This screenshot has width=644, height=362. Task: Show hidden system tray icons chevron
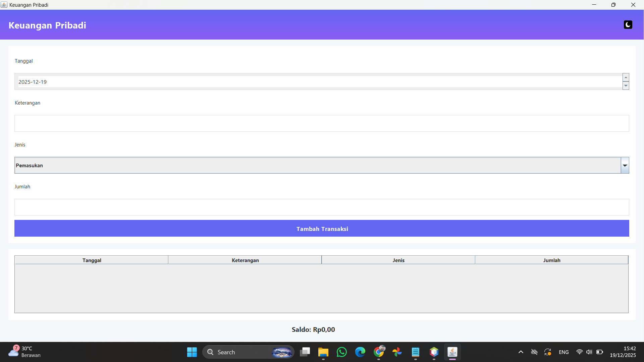pos(521,352)
